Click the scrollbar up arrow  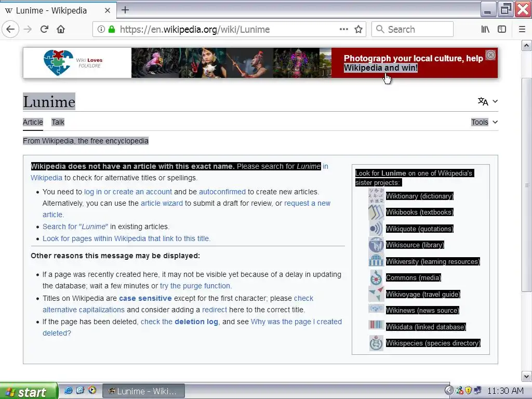click(526, 46)
